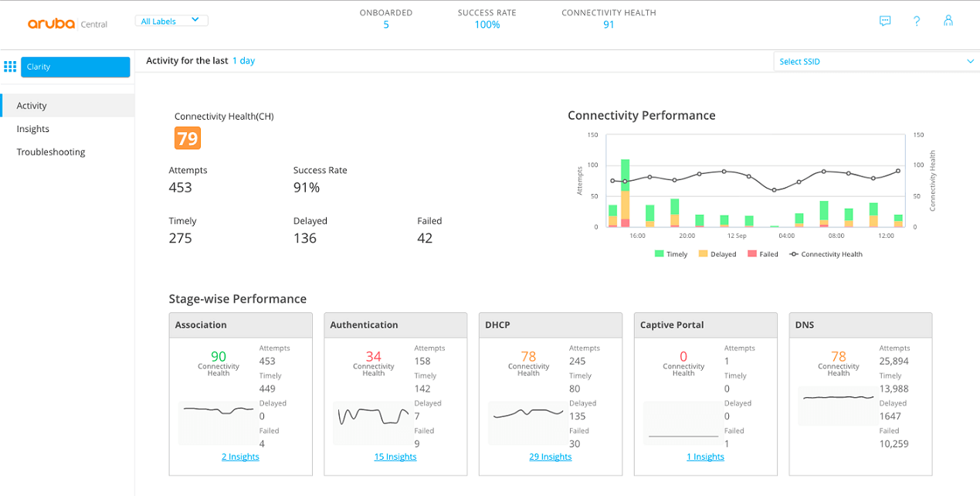Screen dimensions: 980x496
Task: Click the Association 2 Insights link
Action: coord(240,457)
